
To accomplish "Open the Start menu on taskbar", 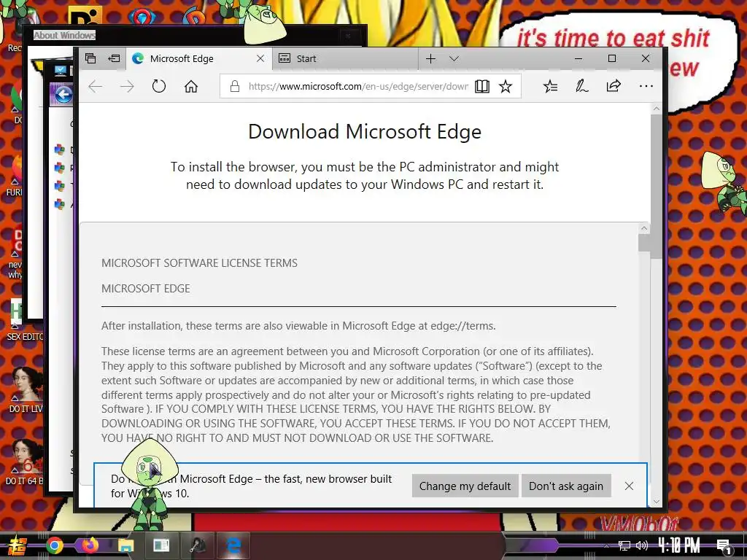I will (17, 545).
